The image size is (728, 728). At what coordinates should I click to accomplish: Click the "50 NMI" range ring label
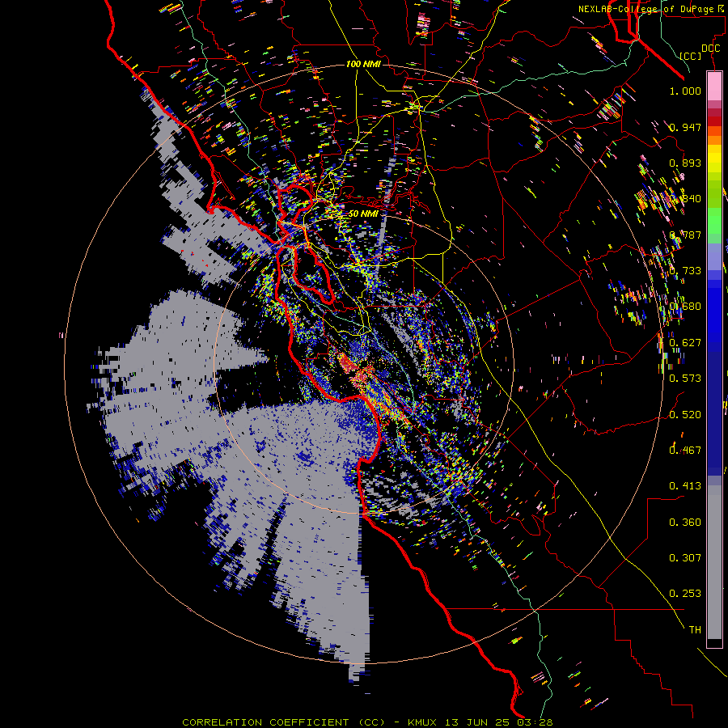click(x=363, y=214)
